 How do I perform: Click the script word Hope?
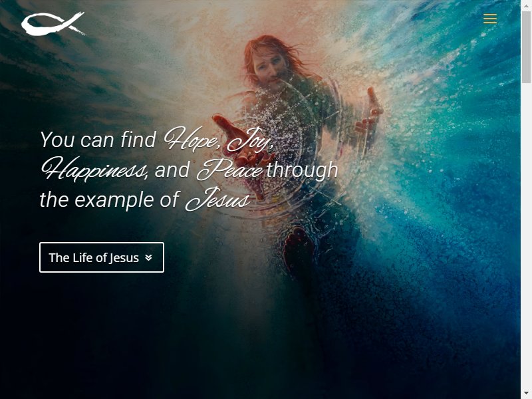tap(192, 139)
